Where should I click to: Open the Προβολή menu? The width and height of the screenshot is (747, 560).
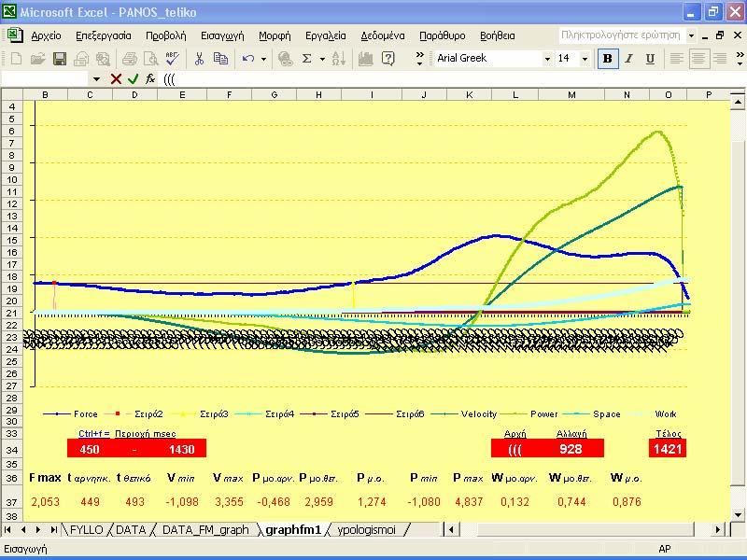[166, 35]
